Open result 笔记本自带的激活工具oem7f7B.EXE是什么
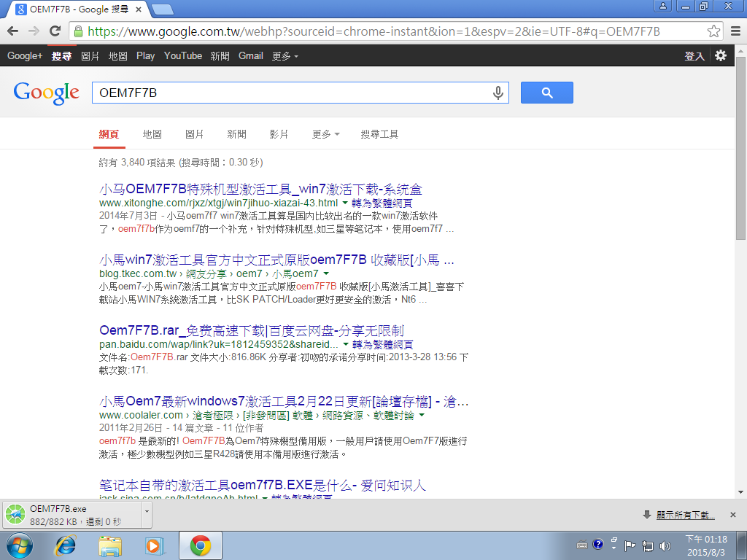 tap(263, 485)
